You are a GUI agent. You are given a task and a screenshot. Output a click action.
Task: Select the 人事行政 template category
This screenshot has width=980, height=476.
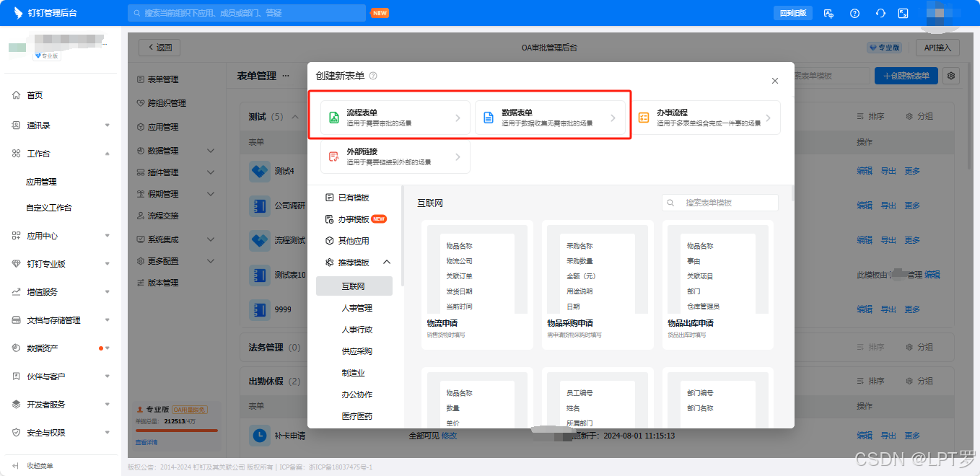[x=357, y=330]
